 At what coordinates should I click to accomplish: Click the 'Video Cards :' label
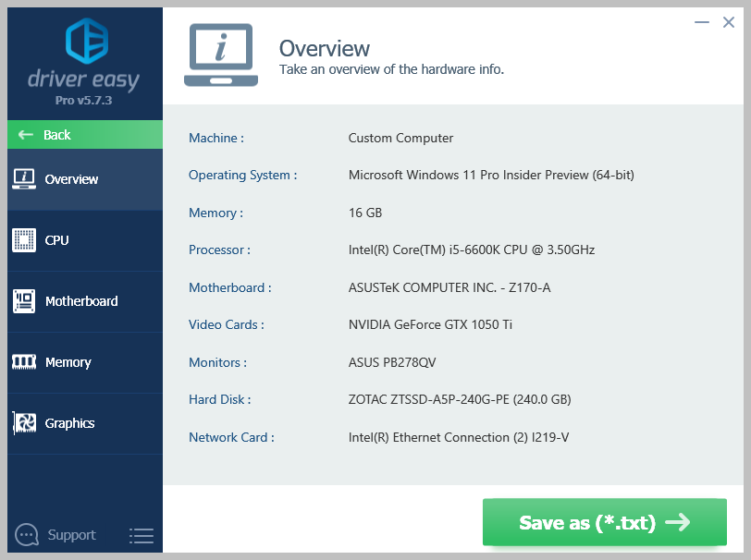tap(227, 324)
